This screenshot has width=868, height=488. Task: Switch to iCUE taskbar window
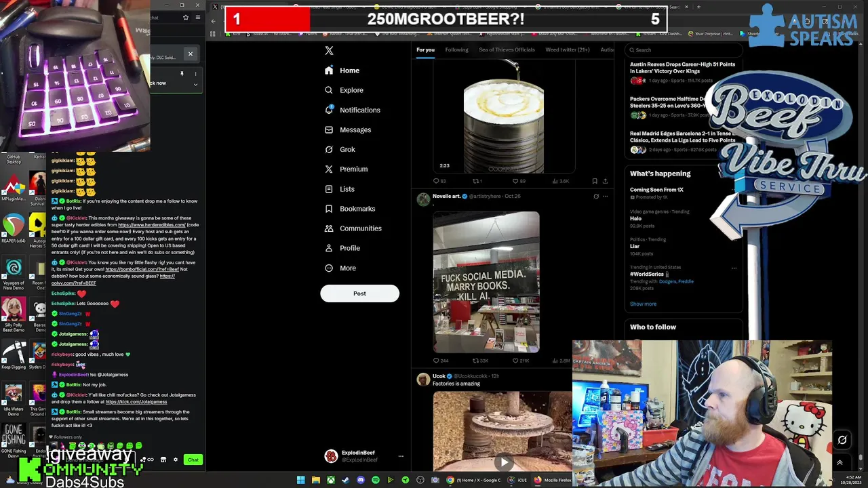518,480
